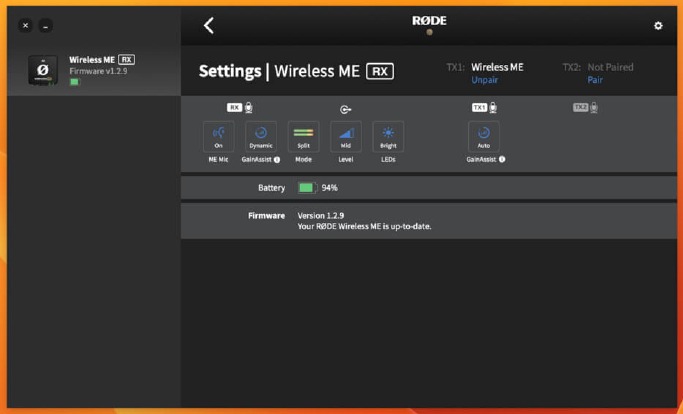This screenshot has width=683, height=414.
Task: Click the 94% battery percentage text
Action: click(329, 188)
